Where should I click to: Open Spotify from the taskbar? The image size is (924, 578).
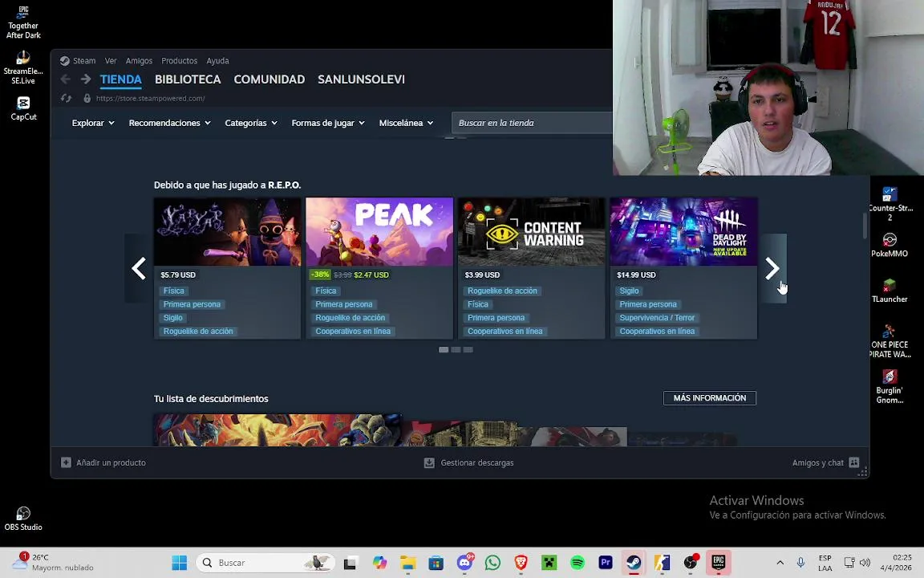tap(577, 563)
